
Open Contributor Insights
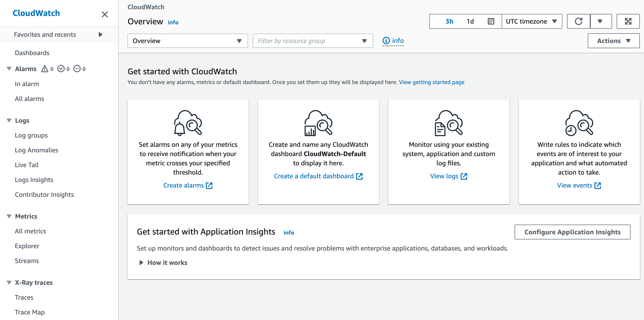[44, 195]
